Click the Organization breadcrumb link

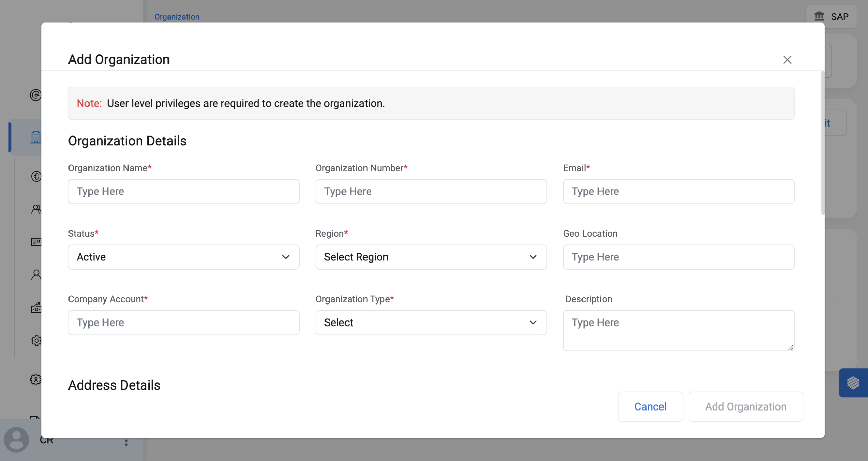pos(177,17)
